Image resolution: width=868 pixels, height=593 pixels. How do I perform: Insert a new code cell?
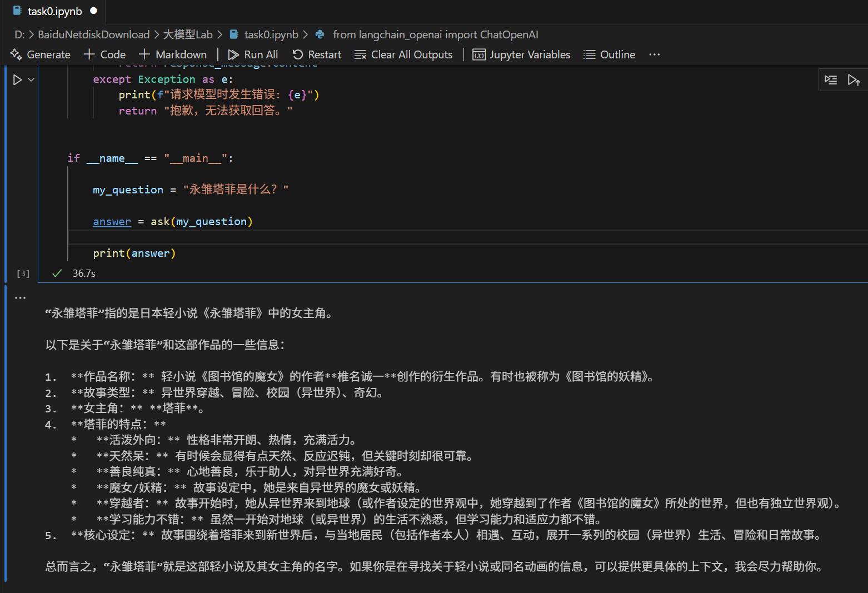click(104, 54)
